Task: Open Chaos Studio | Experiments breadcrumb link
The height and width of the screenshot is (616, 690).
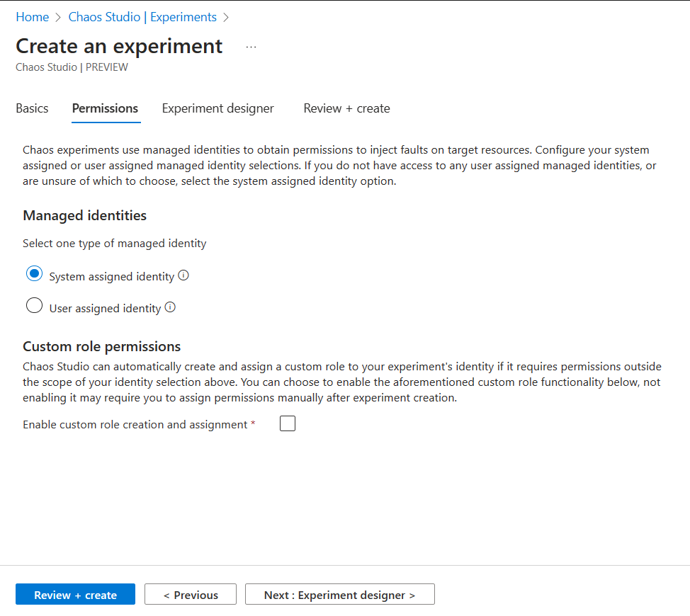Action: point(142,17)
